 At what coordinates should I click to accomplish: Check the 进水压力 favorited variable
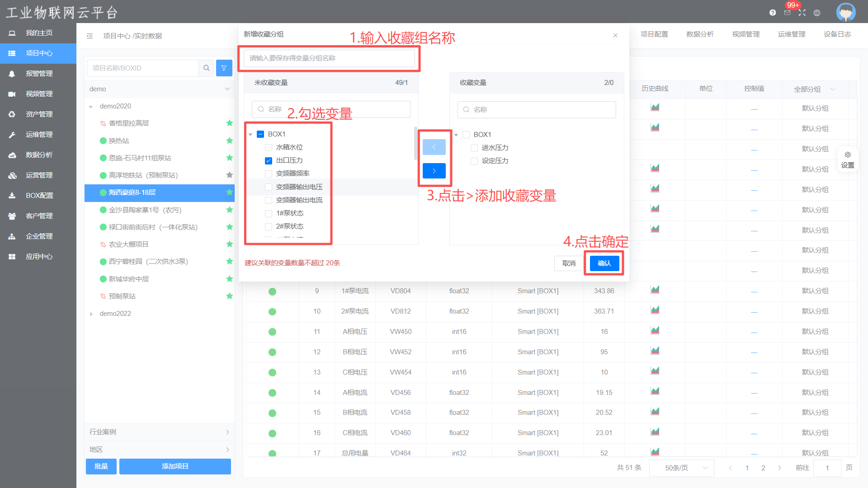point(474,148)
